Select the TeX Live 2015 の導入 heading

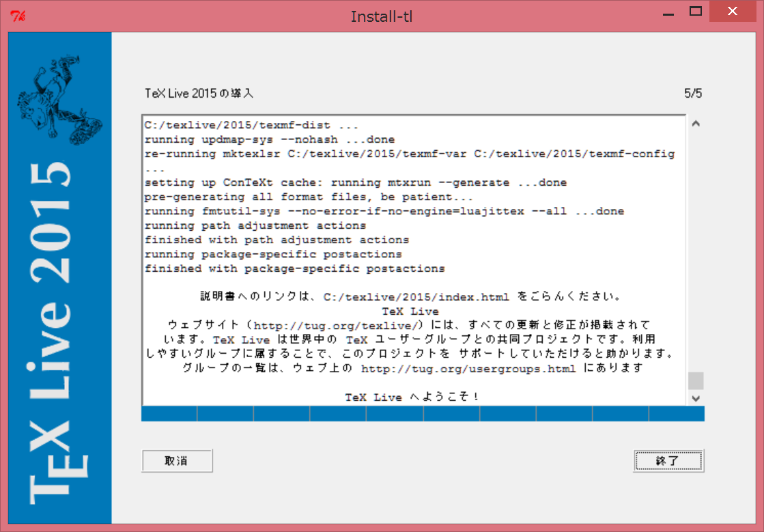point(198,93)
